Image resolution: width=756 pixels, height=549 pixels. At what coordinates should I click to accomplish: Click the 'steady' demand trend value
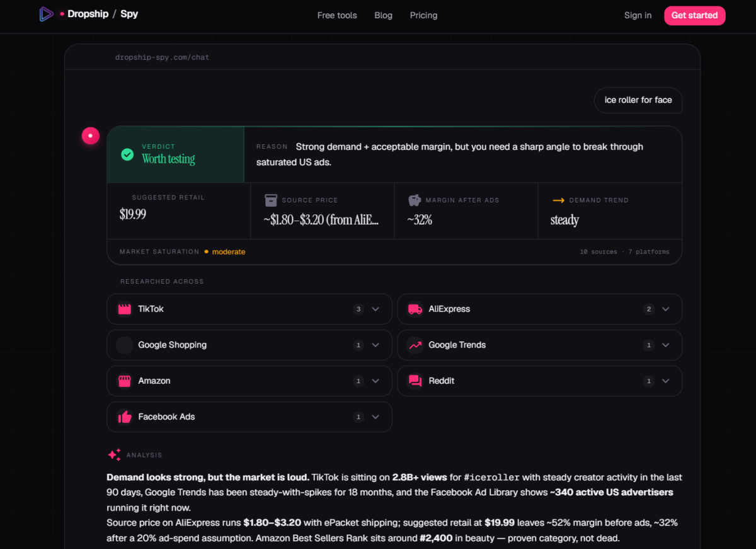[564, 220]
